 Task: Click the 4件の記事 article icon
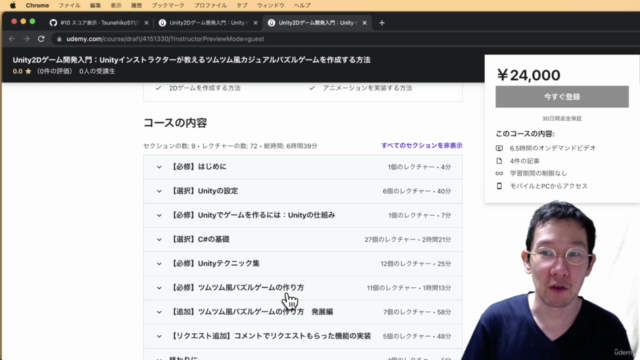(499, 161)
